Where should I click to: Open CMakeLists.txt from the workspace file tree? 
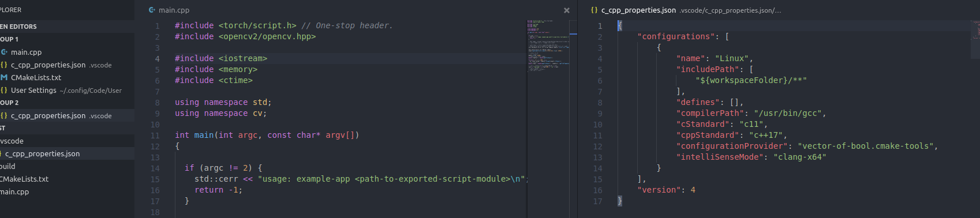point(67,179)
